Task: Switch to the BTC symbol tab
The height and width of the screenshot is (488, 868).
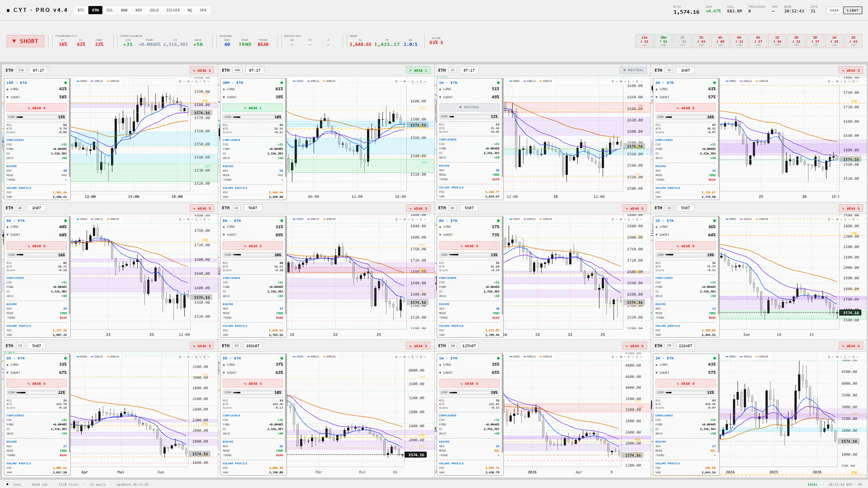Action: 81,10
